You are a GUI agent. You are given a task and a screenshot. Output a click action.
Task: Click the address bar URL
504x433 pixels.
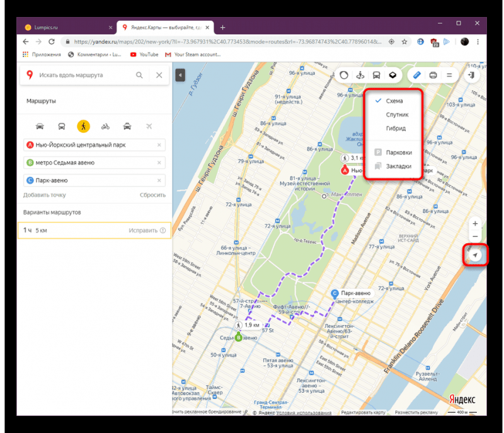pos(227,42)
